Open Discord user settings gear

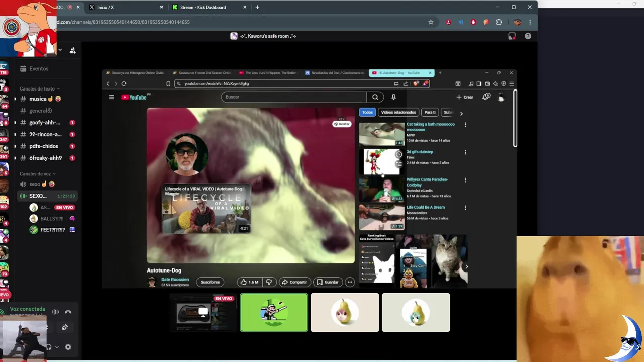click(x=68, y=347)
